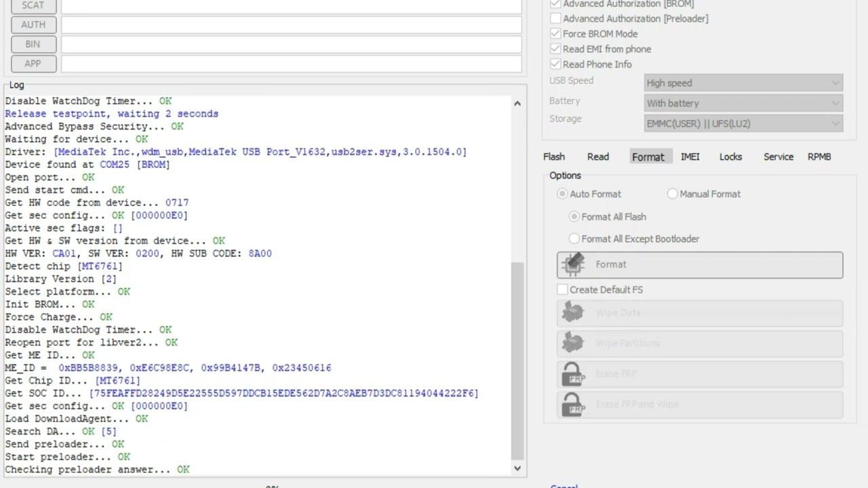The image size is (868, 488).
Task: Click the BIN button
Action: coord(33,44)
